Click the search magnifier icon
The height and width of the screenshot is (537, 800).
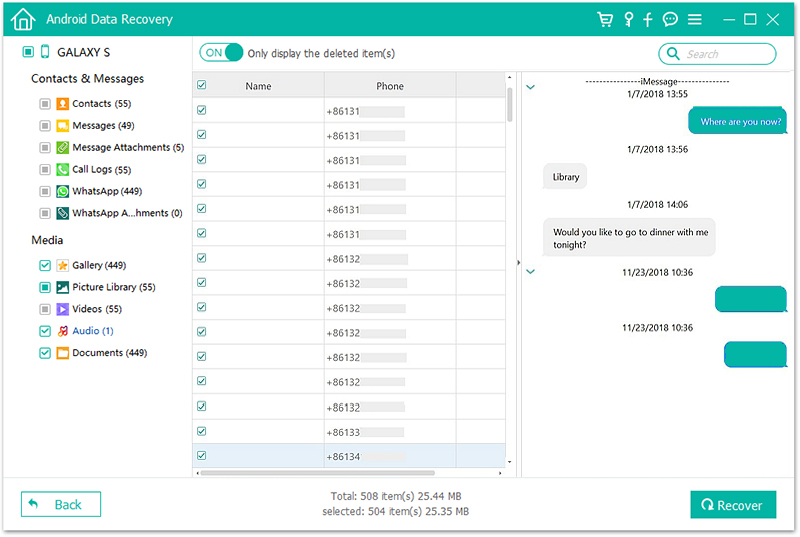673,54
